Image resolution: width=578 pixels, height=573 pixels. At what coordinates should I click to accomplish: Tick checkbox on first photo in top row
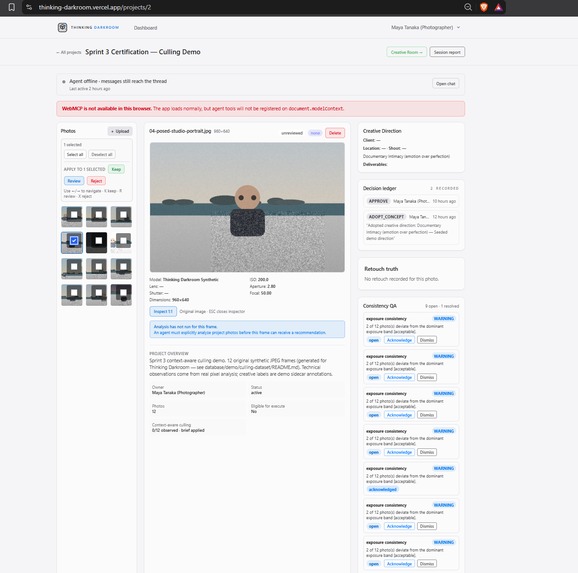point(74,214)
